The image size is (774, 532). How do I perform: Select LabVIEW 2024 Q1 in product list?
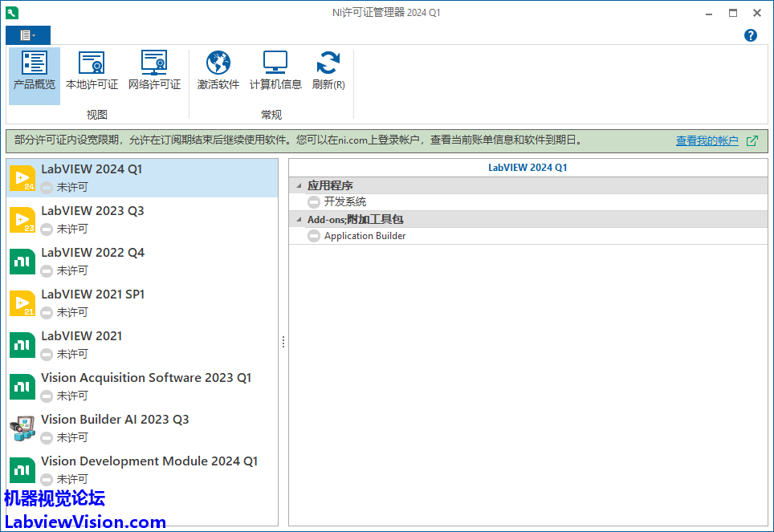tap(142, 177)
